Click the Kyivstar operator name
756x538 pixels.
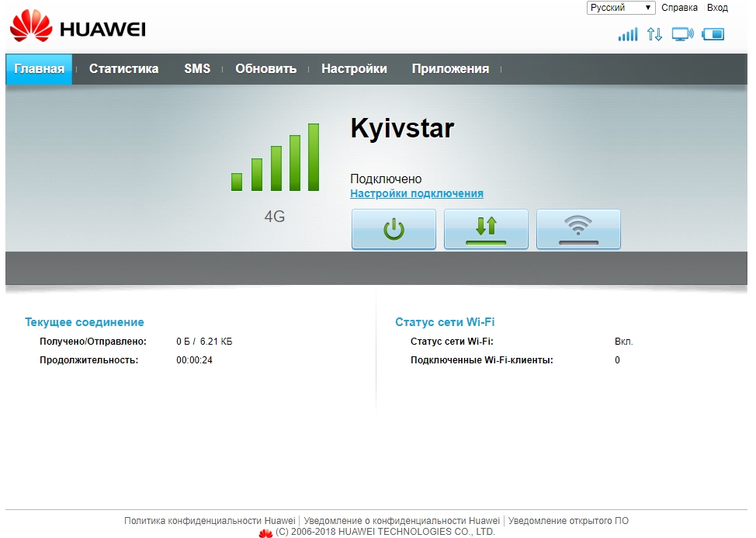(402, 129)
